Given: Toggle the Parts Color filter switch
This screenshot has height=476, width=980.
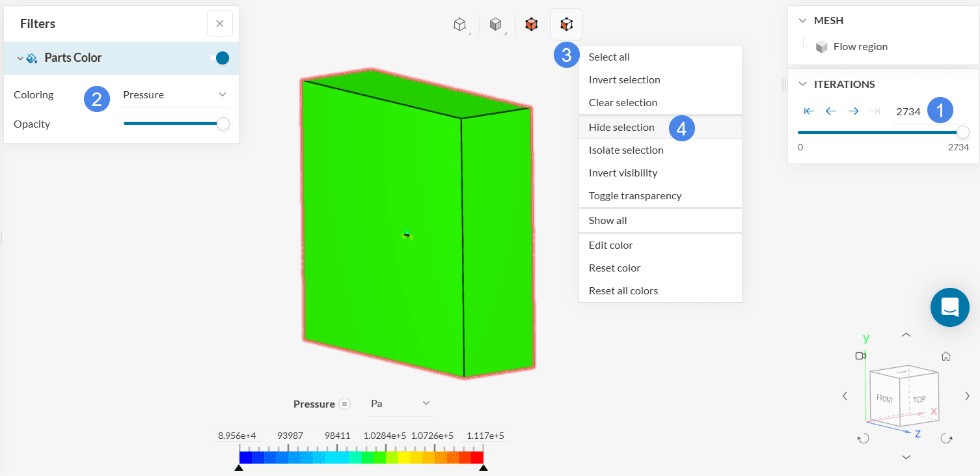Looking at the screenshot, I should click(221, 58).
